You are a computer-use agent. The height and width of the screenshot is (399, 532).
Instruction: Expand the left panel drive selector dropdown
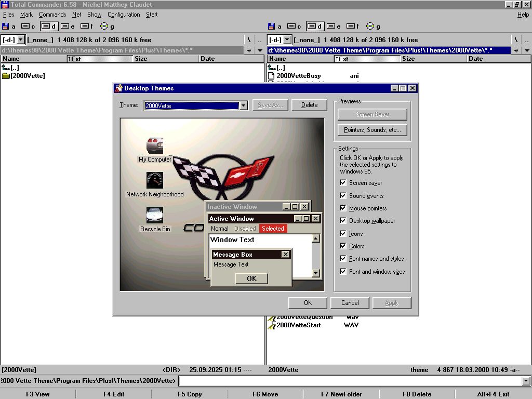coord(21,39)
